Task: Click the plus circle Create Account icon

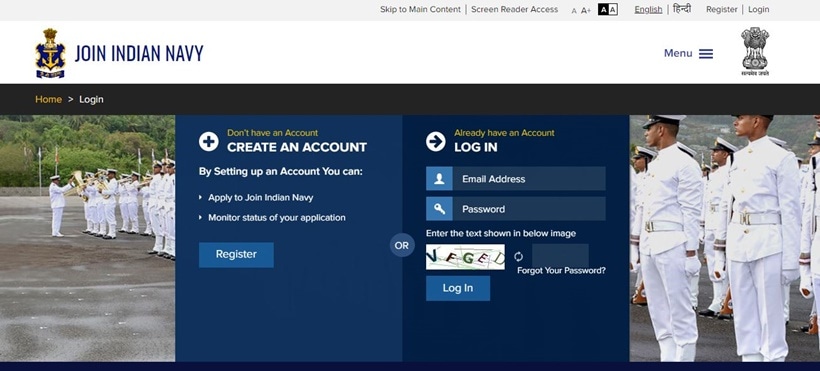Action: click(x=209, y=141)
